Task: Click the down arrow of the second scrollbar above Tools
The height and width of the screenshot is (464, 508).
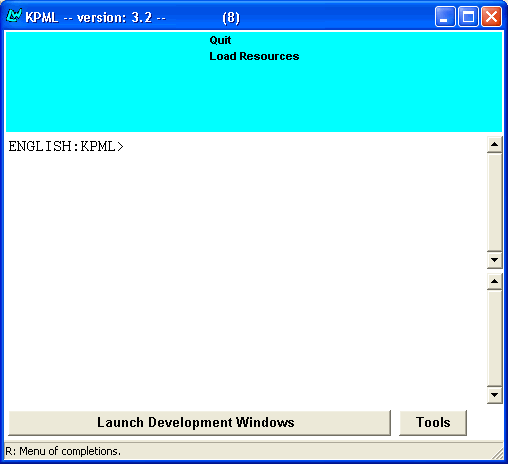Action: 495,395
